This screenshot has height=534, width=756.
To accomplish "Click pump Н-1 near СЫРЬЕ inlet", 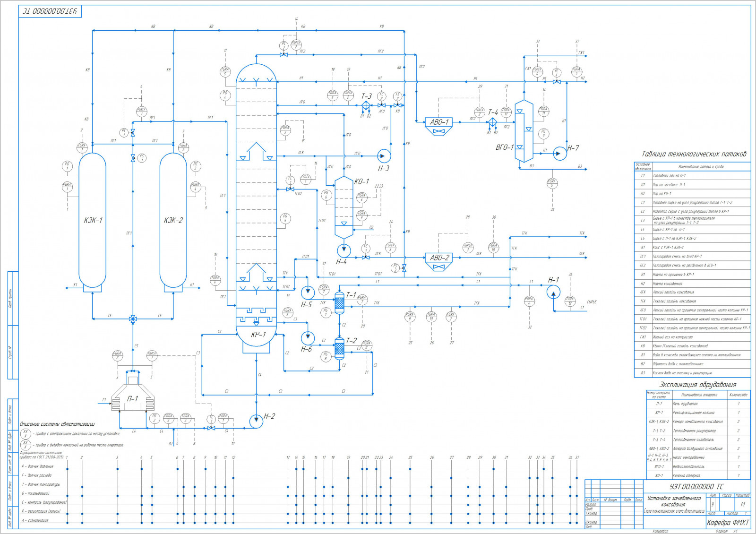I will pyautogui.click(x=553, y=293).
